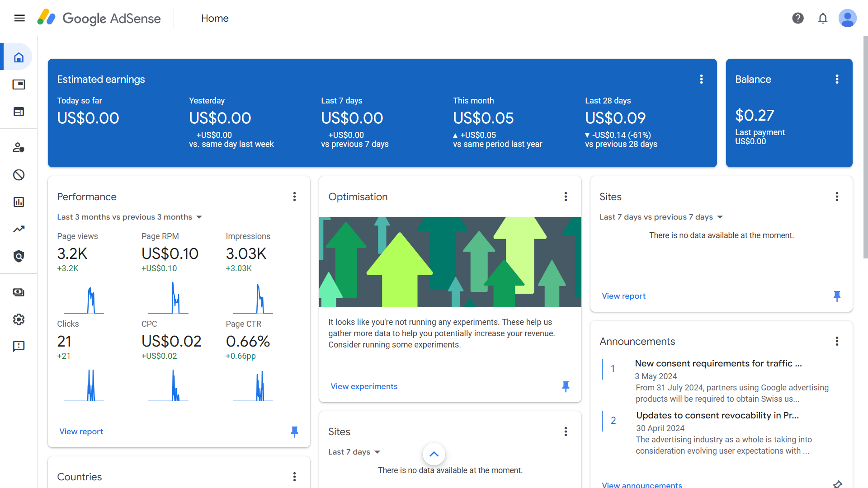The width and height of the screenshot is (868, 488).
Task: Select the Home icon in the sidebar
Action: click(19, 57)
